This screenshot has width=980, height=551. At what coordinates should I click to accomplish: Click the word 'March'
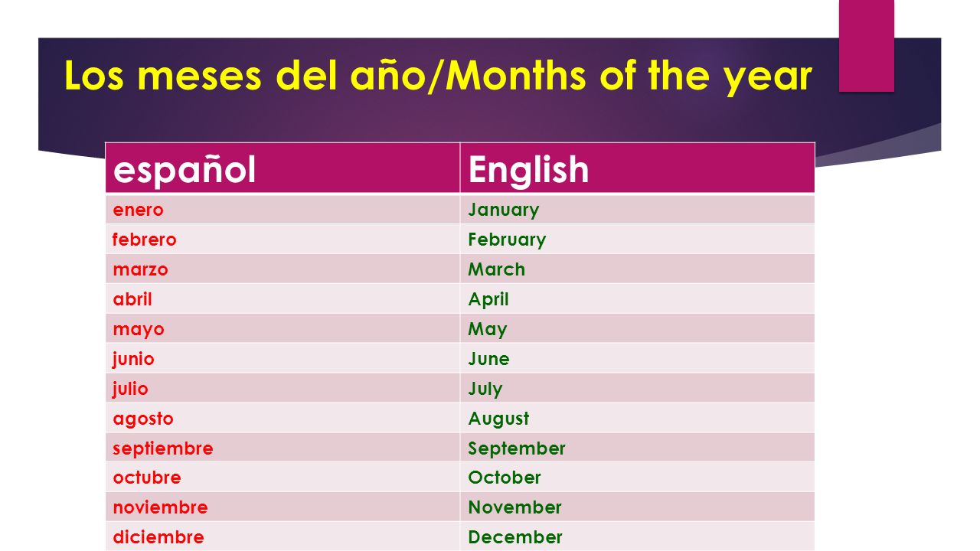[496, 269]
